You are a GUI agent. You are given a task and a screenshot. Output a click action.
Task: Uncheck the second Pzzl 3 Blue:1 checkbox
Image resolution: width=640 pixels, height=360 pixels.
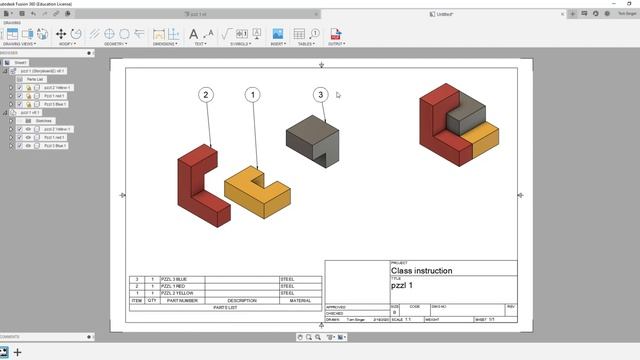19,146
